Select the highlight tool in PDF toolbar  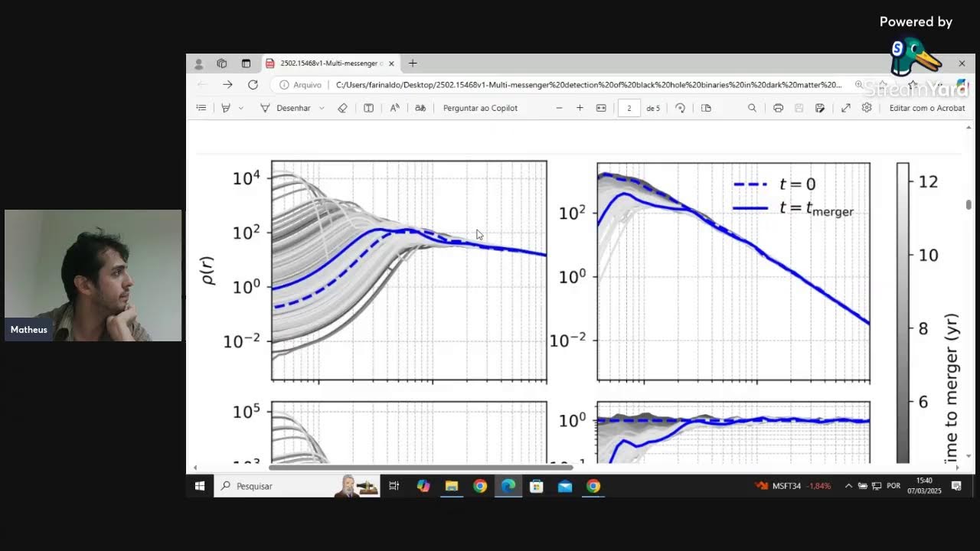click(x=225, y=108)
